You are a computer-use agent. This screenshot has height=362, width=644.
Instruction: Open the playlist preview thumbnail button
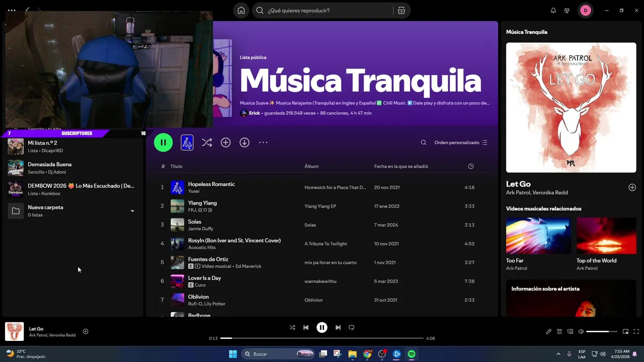[x=187, y=142]
